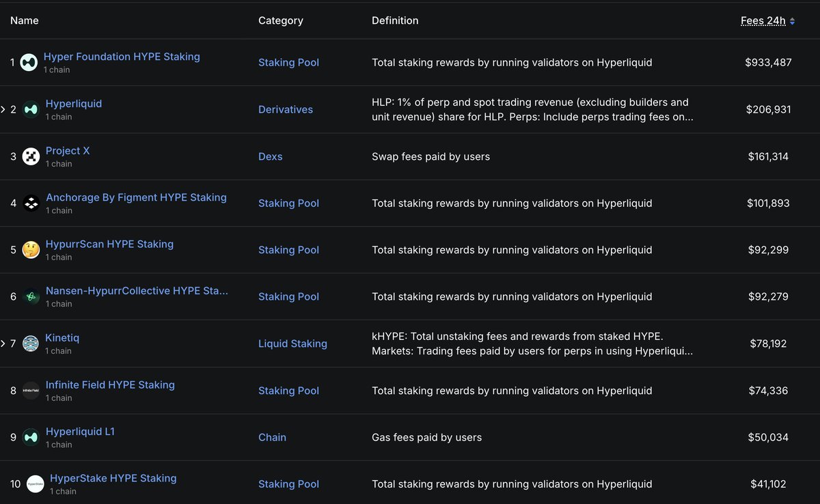The image size is (820, 504).
Task: Open Anchorage By Figment HYPE Staking link
Action: [136, 197]
